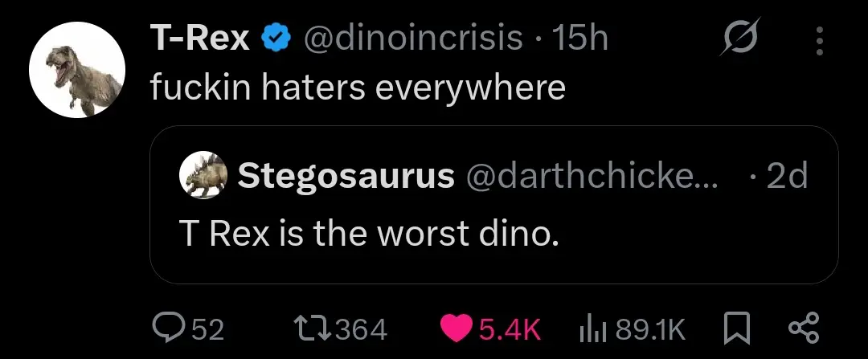The height and width of the screenshot is (359, 868).
Task: Click T-Rex's blue verified badge
Action: (x=277, y=39)
